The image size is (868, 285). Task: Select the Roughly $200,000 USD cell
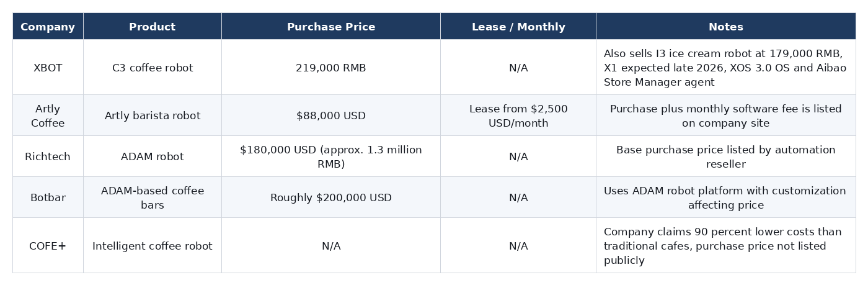(331, 197)
